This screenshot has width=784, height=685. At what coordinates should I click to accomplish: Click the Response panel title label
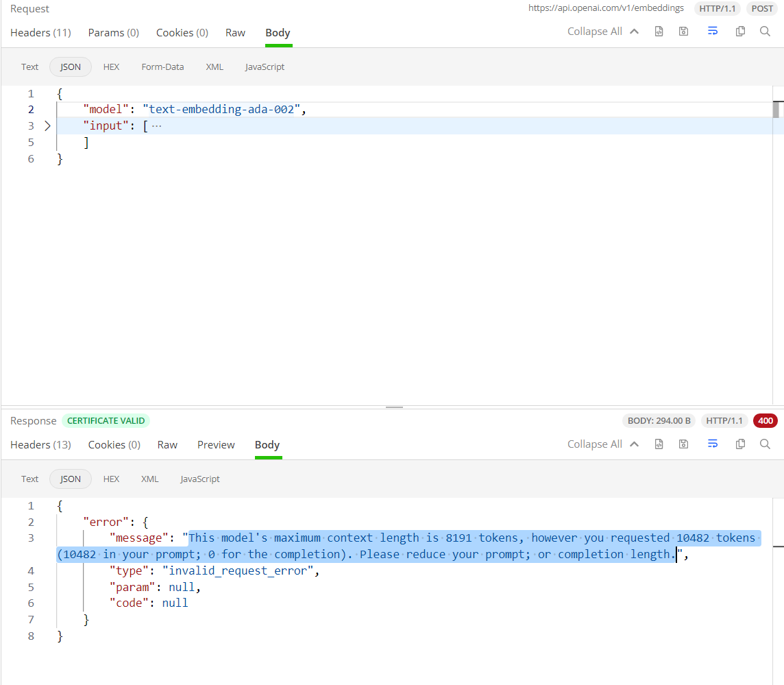[x=33, y=421]
